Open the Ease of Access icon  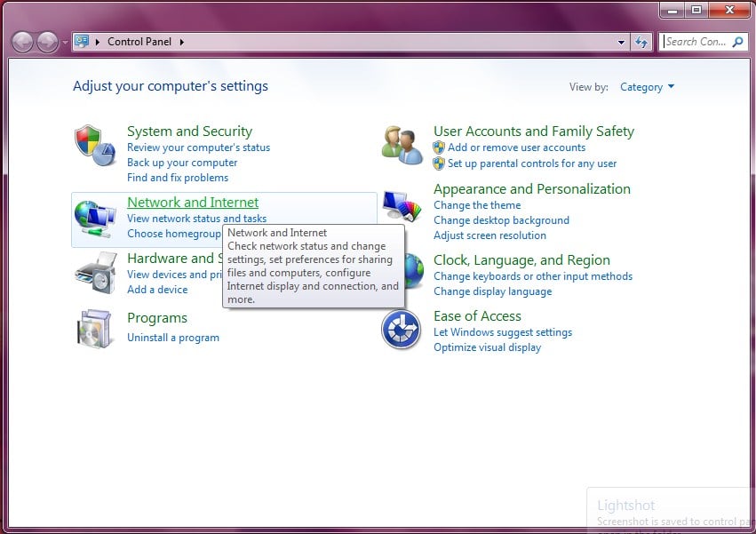click(x=402, y=330)
